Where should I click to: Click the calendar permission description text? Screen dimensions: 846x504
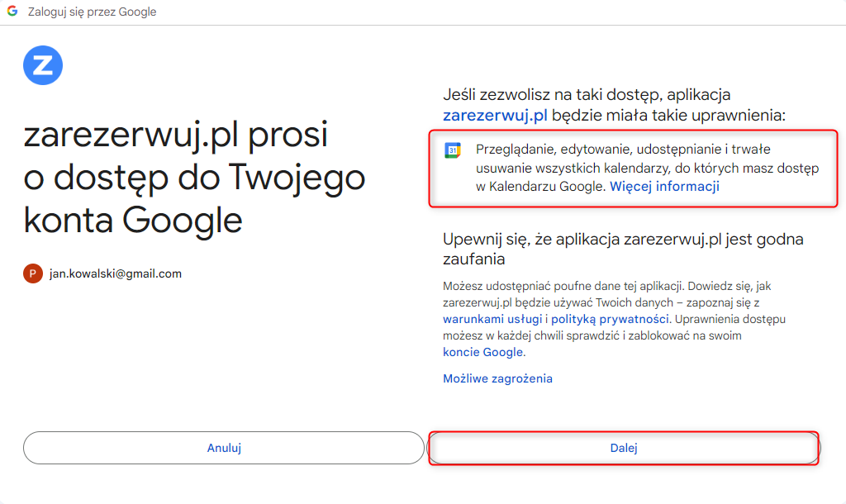(647, 168)
